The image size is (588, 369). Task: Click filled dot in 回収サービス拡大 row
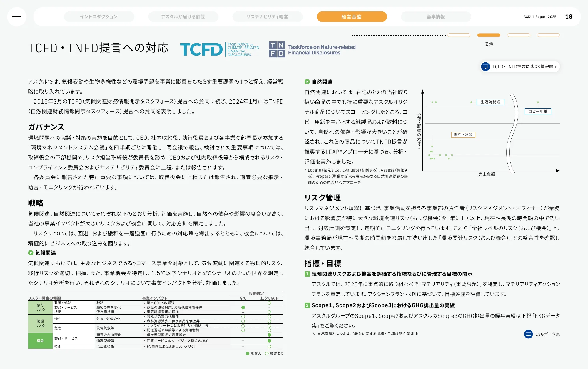click(269, 341)
